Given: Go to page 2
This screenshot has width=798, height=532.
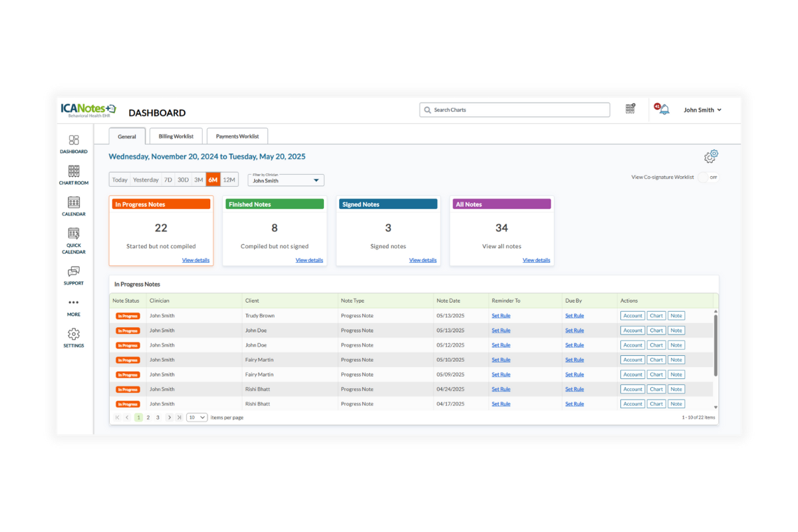Looking at the screenshot, I should click(x=148, y=418).
